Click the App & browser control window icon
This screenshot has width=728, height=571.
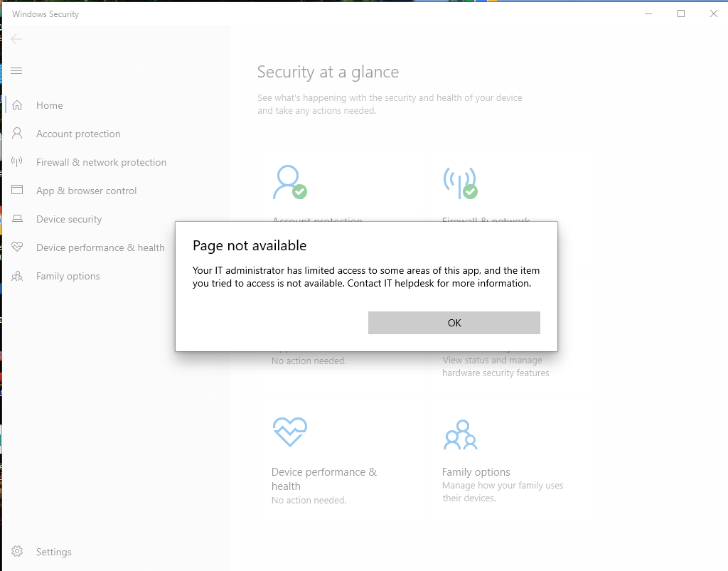(x=18, y=191)
